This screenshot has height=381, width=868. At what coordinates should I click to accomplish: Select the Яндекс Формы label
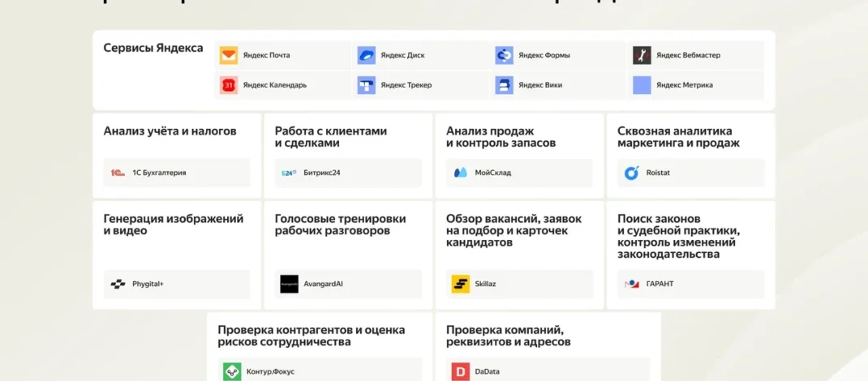pos(544,55)
